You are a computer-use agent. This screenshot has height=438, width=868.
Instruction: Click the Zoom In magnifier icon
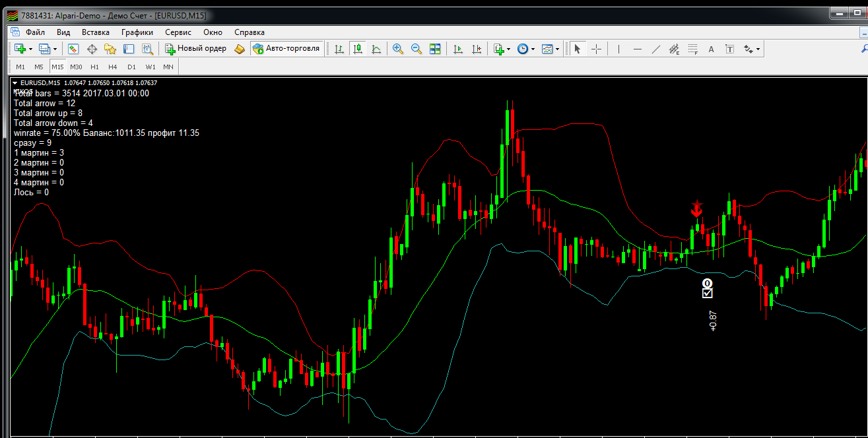point(397,49)
